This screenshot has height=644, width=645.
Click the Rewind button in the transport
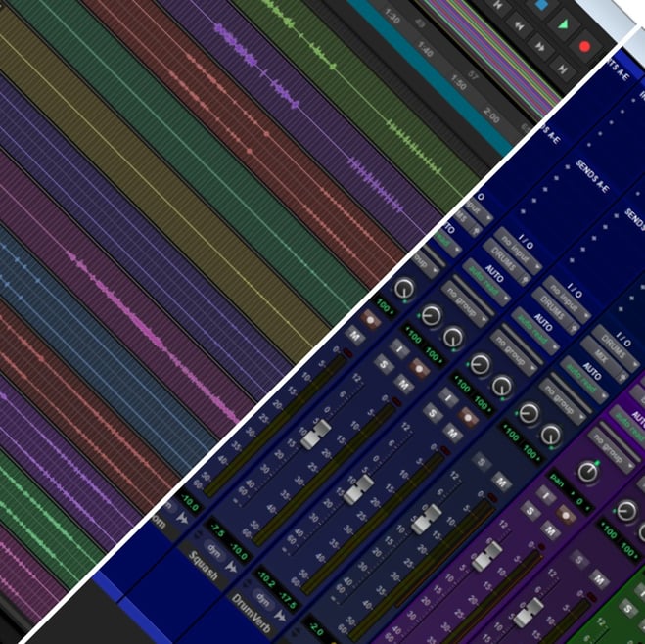click(519, 25)
